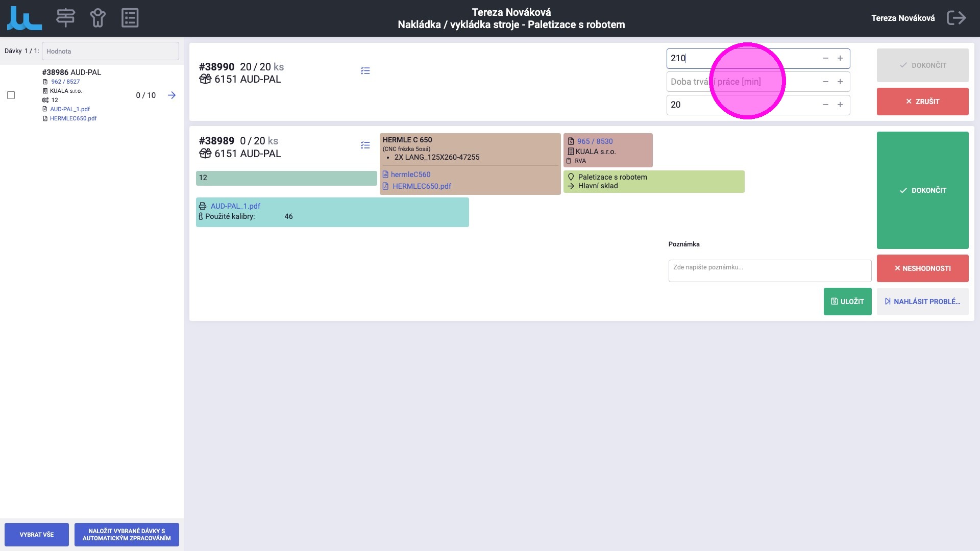Viewport: 980px width, 551px height.
Task: Open checklist icon for batch #38990
Action: 365,71
